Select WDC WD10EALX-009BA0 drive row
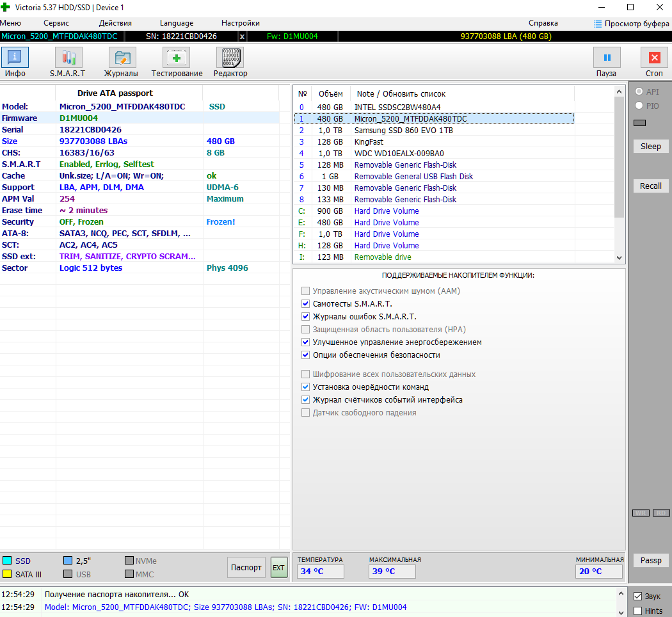672x617 pixels. tap(434, 154)
